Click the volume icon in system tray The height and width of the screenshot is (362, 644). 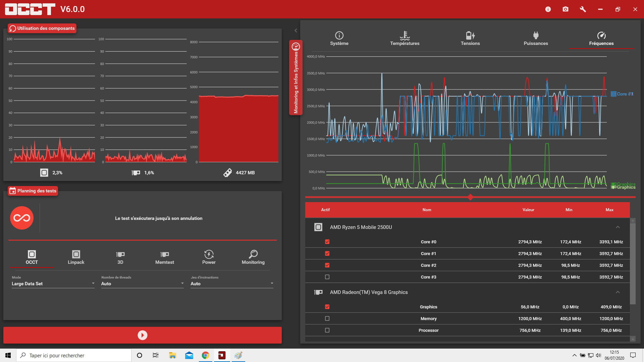(x=599, y=355)
